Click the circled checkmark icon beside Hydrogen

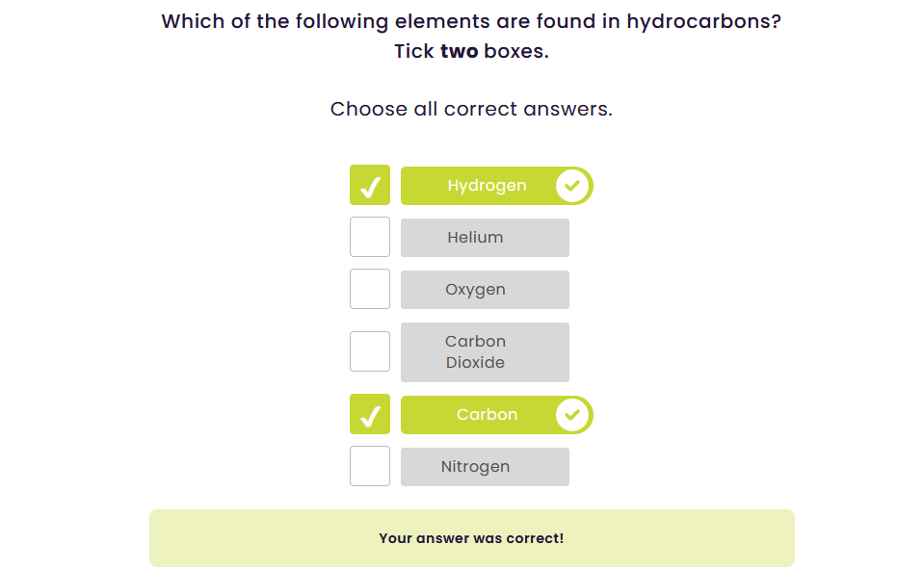pyautogui.click(x=572, y=186)
